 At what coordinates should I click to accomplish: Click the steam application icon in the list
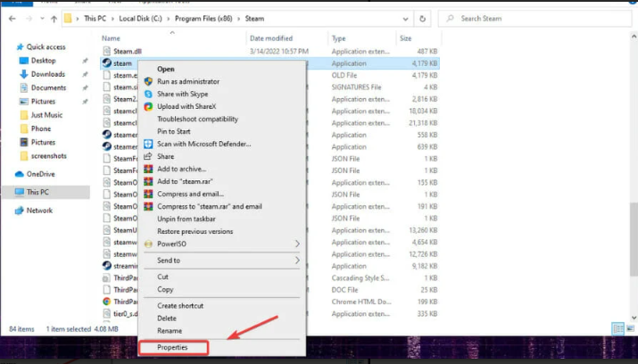coord(106,63)
